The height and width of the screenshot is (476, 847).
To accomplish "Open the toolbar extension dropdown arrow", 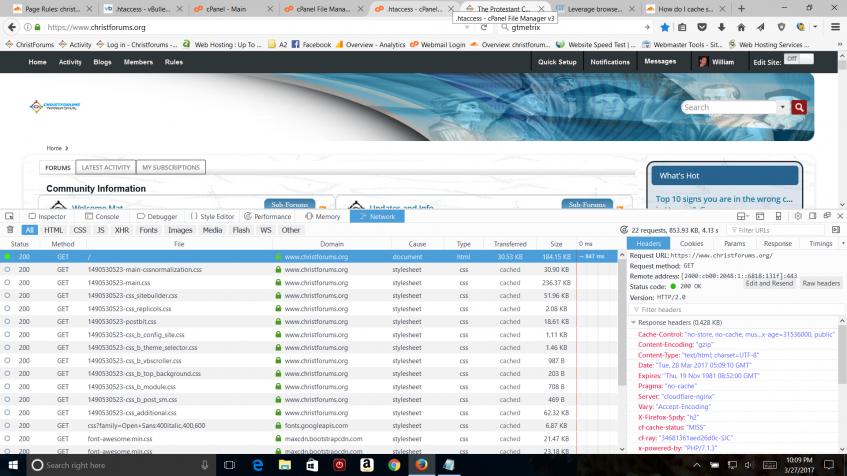I will tap(815, 27).
